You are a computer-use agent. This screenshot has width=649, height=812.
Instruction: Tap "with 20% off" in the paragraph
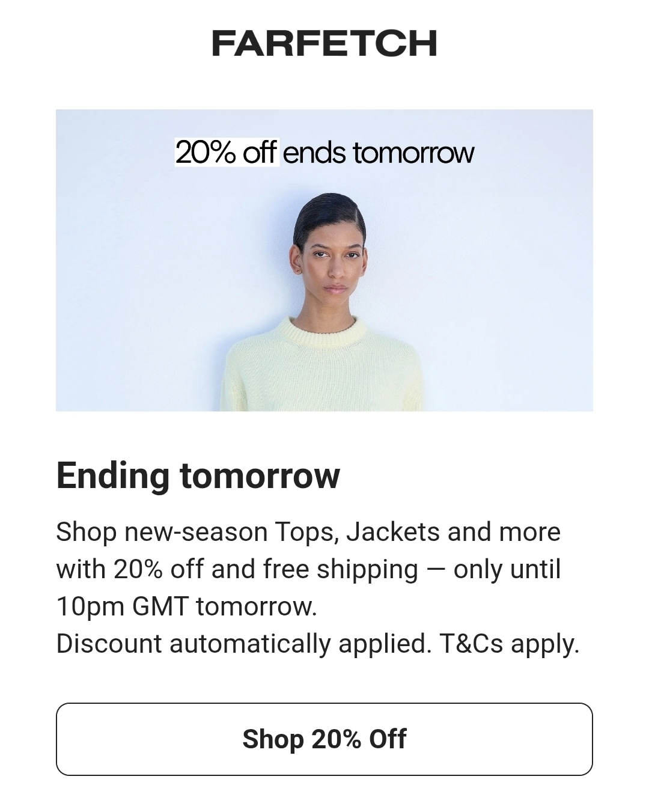(130, 569)
